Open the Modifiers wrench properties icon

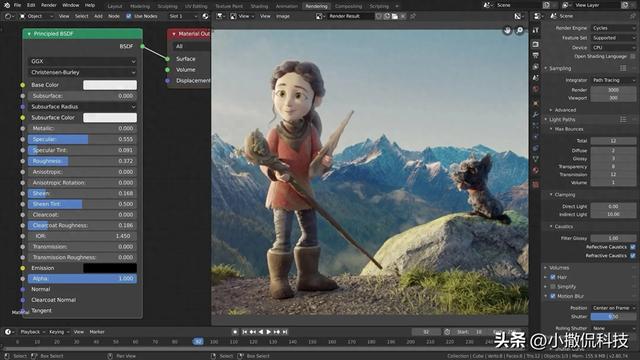[536, 115]
